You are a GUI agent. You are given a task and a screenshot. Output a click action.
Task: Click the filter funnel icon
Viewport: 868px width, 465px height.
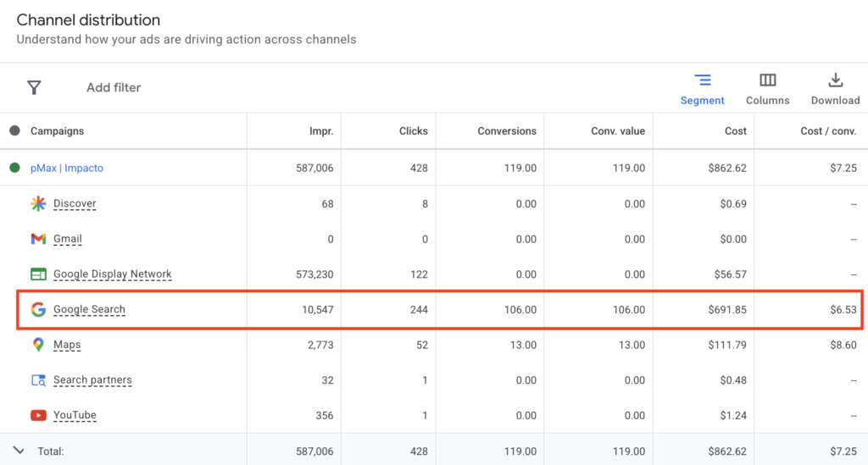pos(34,87)
